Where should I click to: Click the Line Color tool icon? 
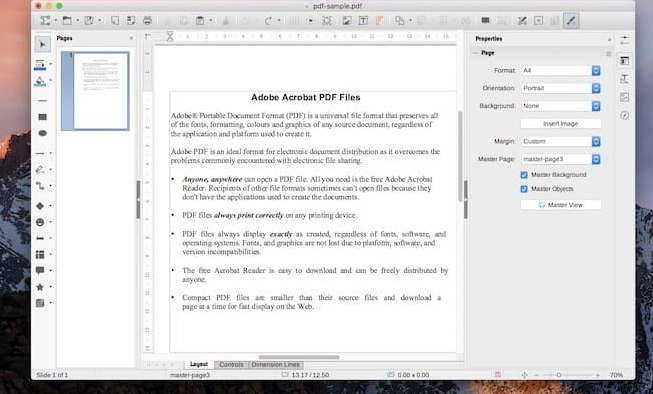coord(40,65)
